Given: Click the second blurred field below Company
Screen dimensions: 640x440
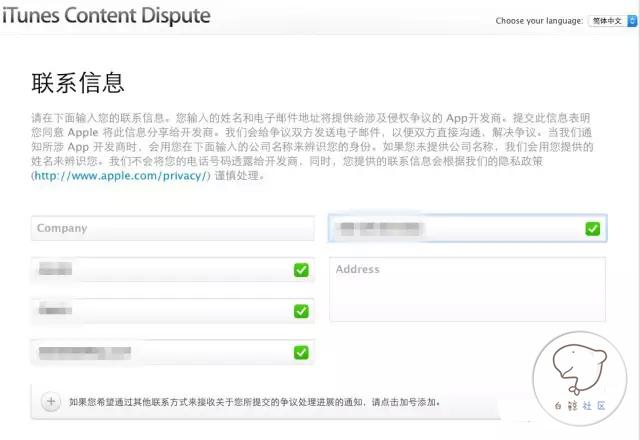Looking at the screenshot, I should pos(160,311).
